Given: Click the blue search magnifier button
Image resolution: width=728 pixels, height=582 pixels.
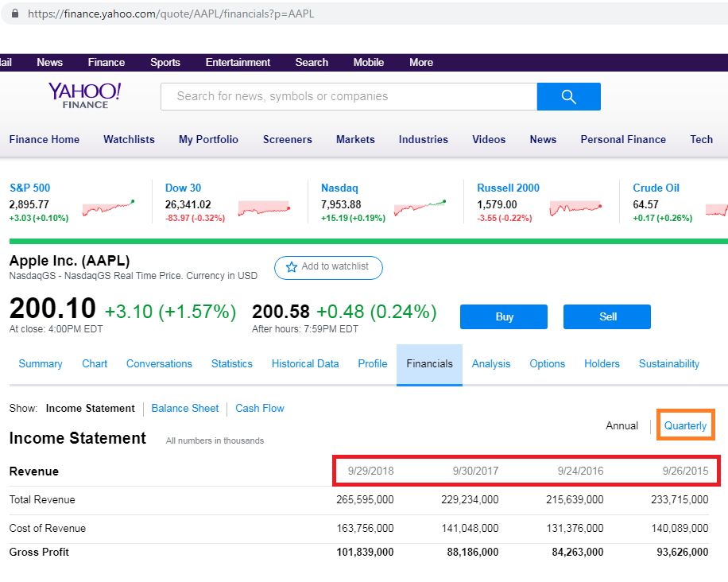Looking at the screenshot, I should click(x=569, y=97).
